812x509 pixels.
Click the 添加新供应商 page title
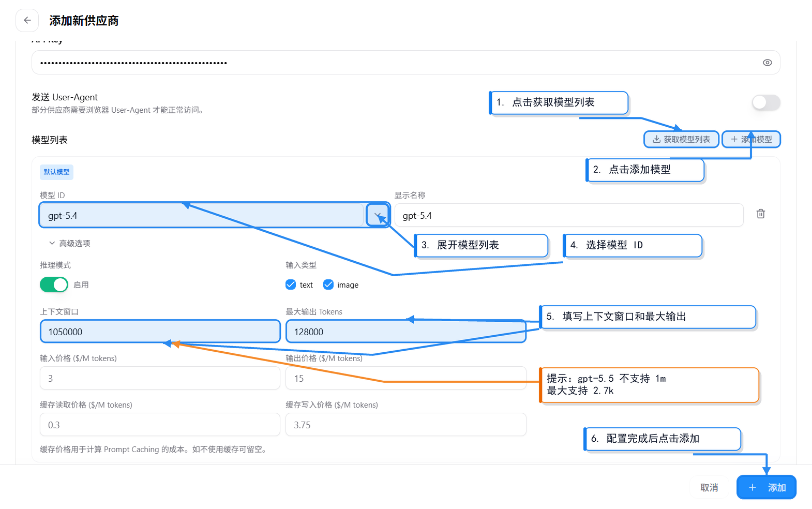click(x=84, y=21)
